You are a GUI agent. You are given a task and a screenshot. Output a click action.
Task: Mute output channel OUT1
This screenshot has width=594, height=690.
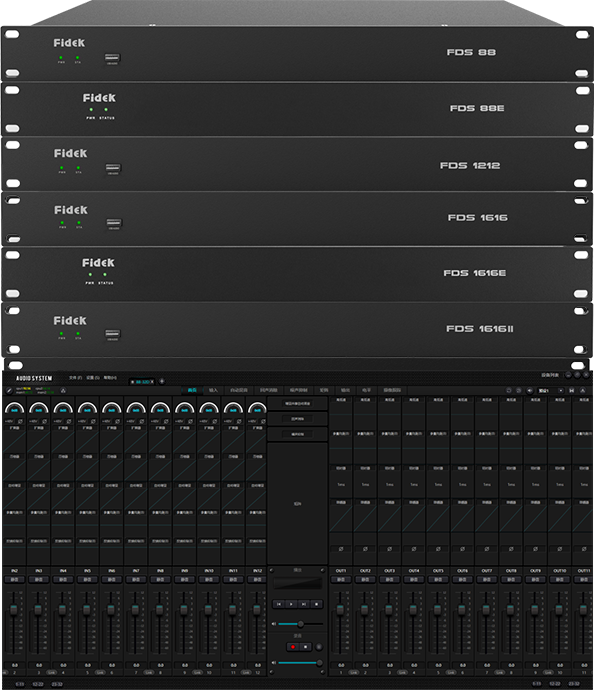point(341,580)
